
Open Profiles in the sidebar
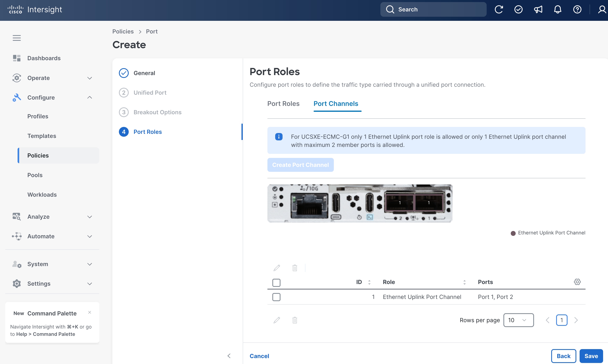point(38,116)
